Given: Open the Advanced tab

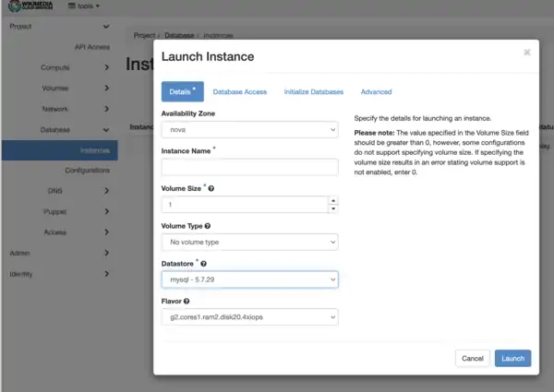Looking at the screenshot, I should [376, 92].
